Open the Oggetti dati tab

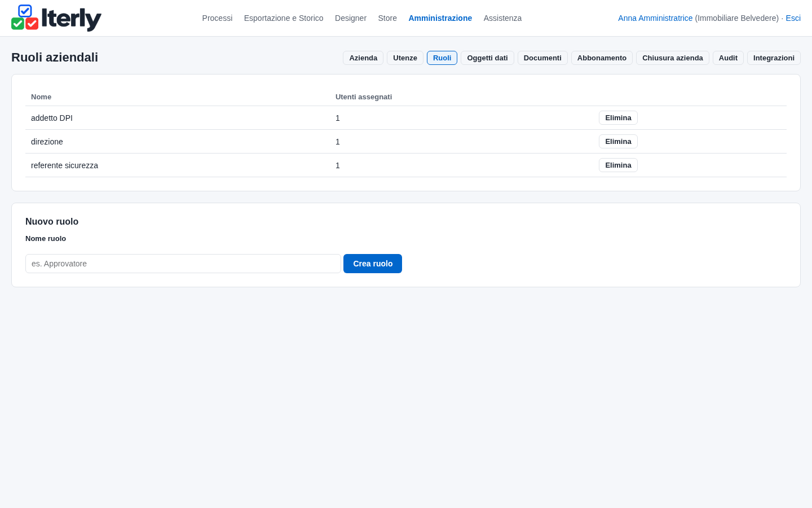click(487, 58)
